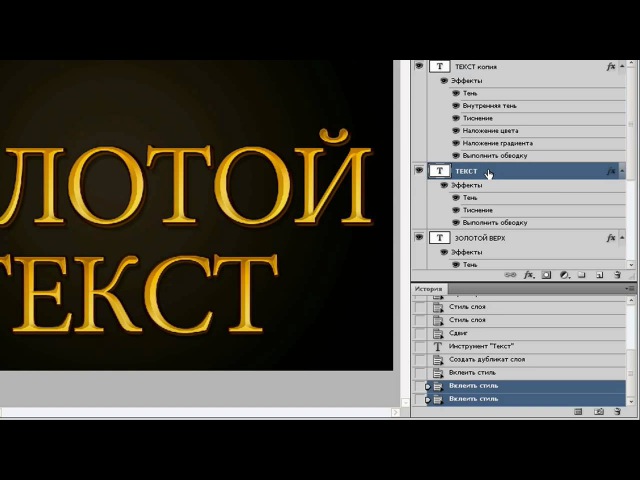This screenshot has width=640, height=480.
Task: Delete current state using History trash icon
Action: click(617, 411)
